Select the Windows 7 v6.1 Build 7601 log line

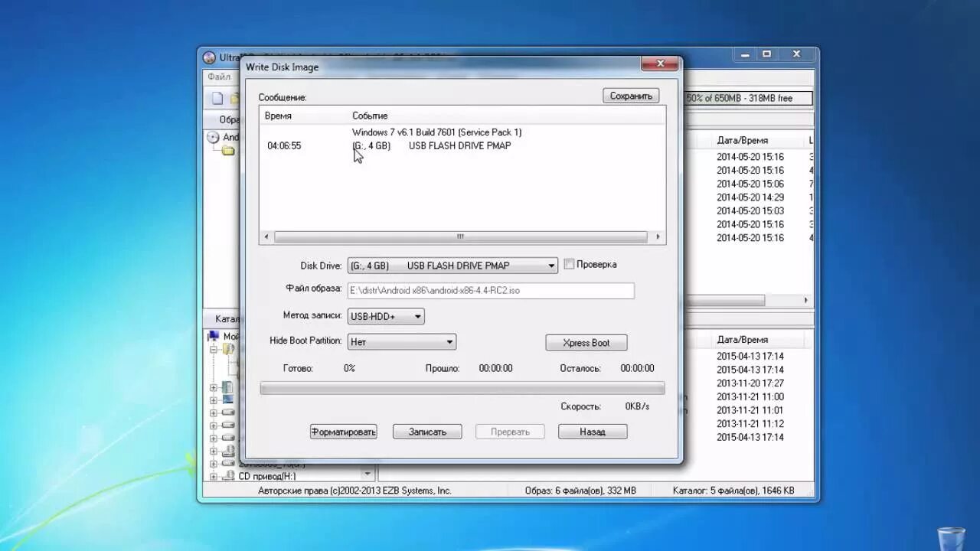[436, 132]
